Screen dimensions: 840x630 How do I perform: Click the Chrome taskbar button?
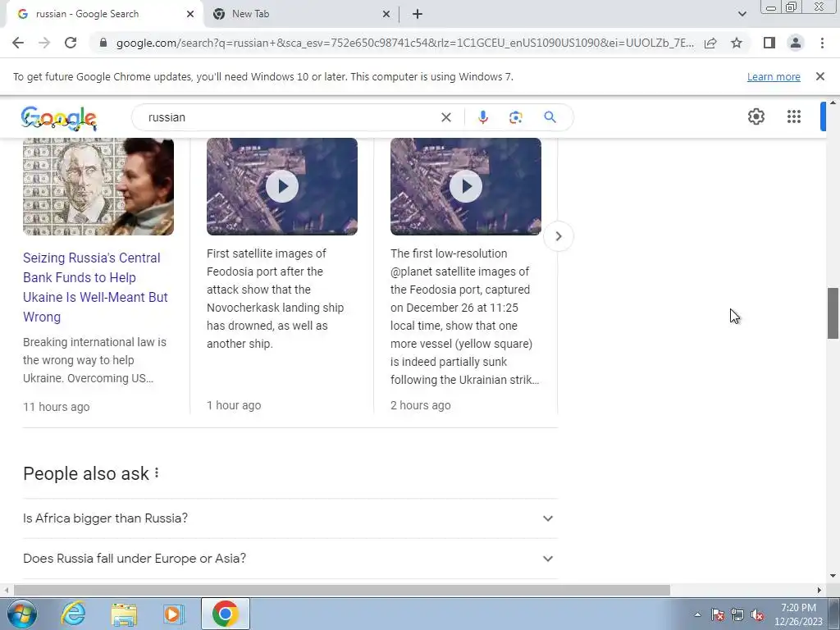225,614
